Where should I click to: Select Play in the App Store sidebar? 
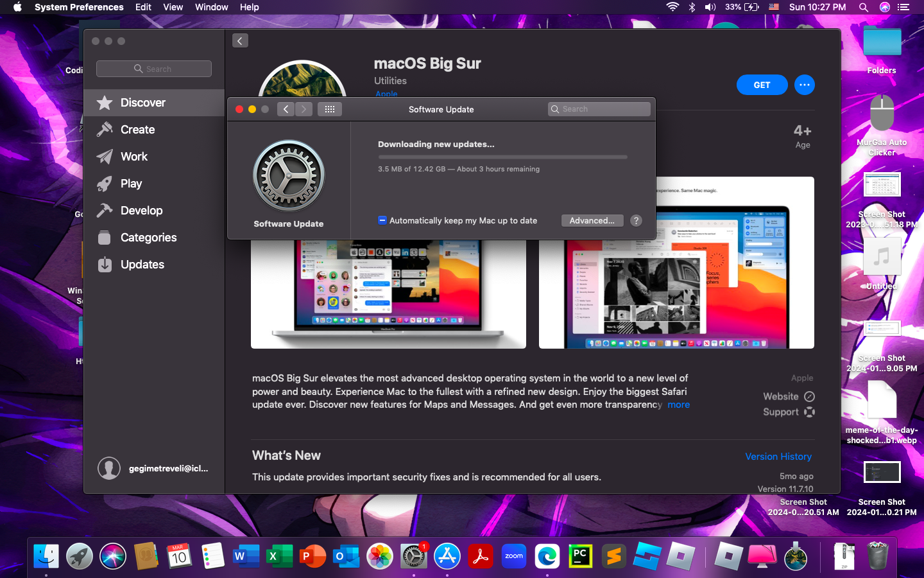(x=154, y=184)
